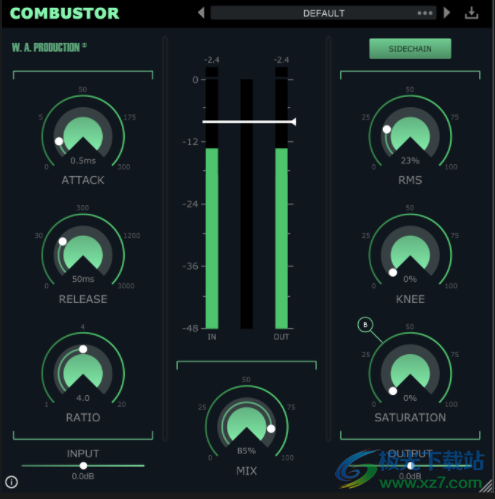This screenshot has height=499, width=495.
Task: Open the DEFAULT preset dropdown
Action: click(323, 13)
